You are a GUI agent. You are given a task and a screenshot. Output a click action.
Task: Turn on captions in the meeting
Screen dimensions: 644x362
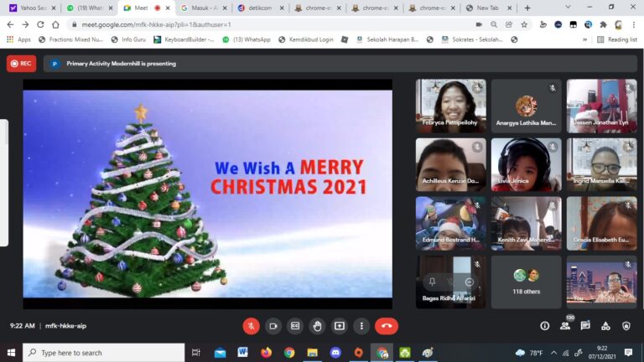[295, 326]
